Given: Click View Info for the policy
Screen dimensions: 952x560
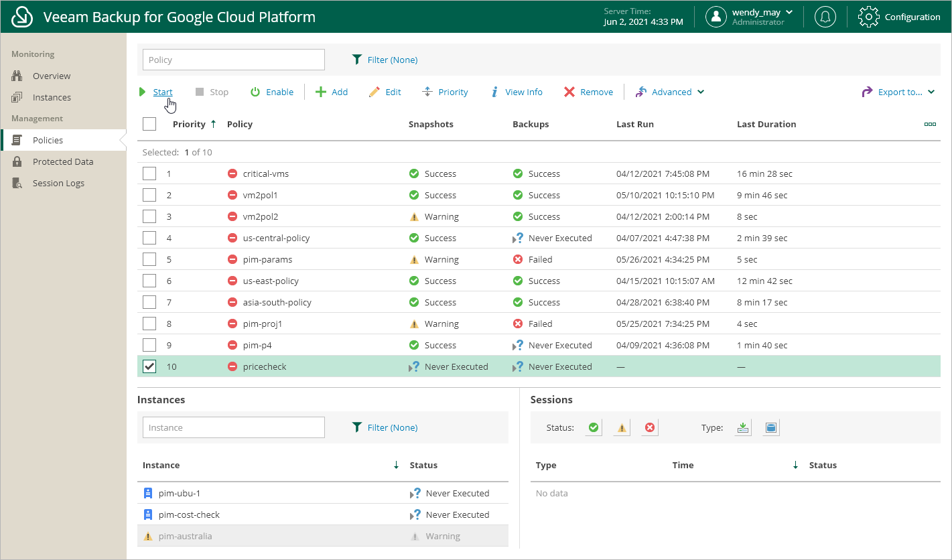Looking at the screenshot, I should coord(517,92).
